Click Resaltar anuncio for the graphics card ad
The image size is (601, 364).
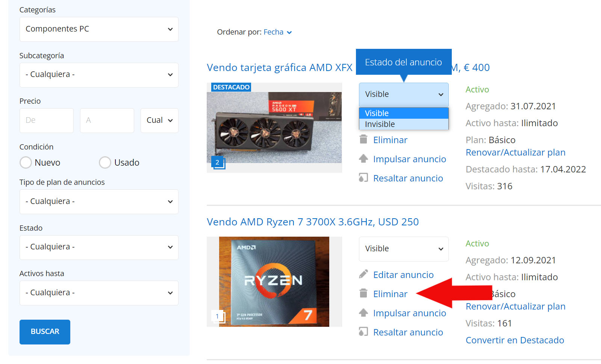tap(408, 178)
